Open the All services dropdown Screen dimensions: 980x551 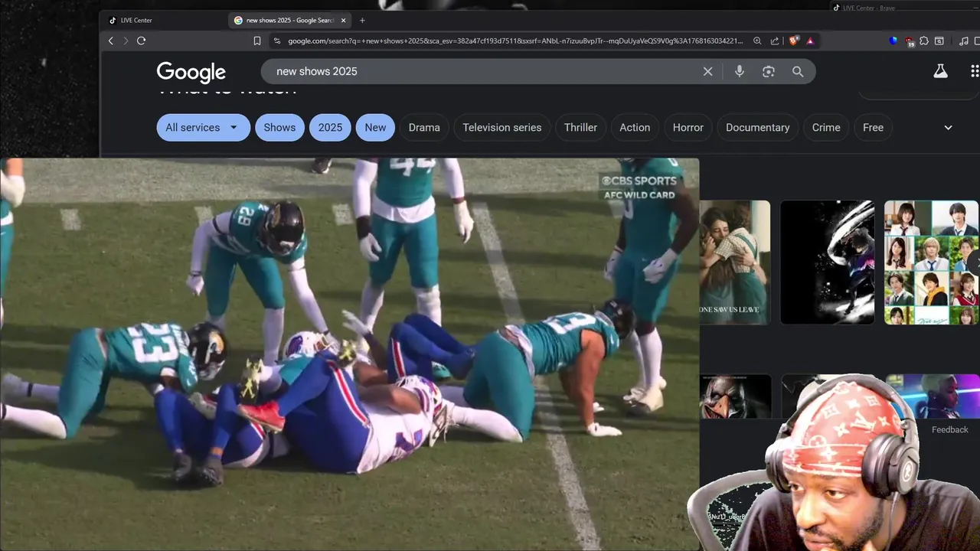pos(203,128)
